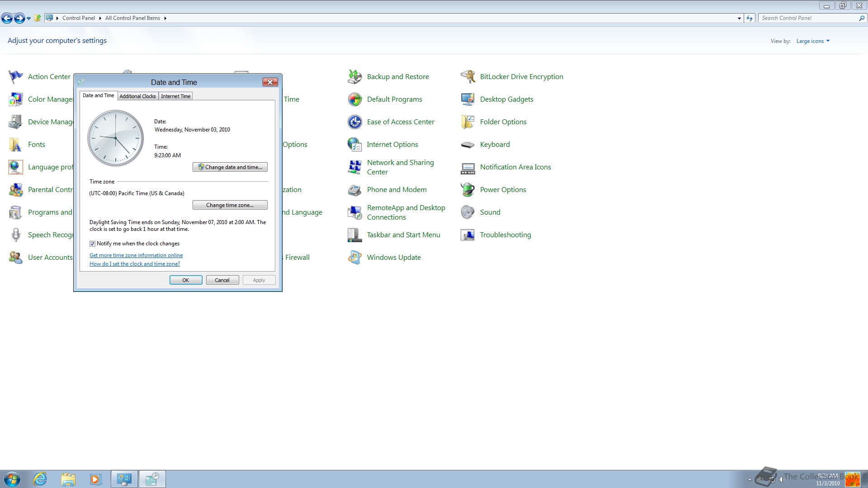
Task: Switch to the Internet Time tab
Action: click(175, 96)
